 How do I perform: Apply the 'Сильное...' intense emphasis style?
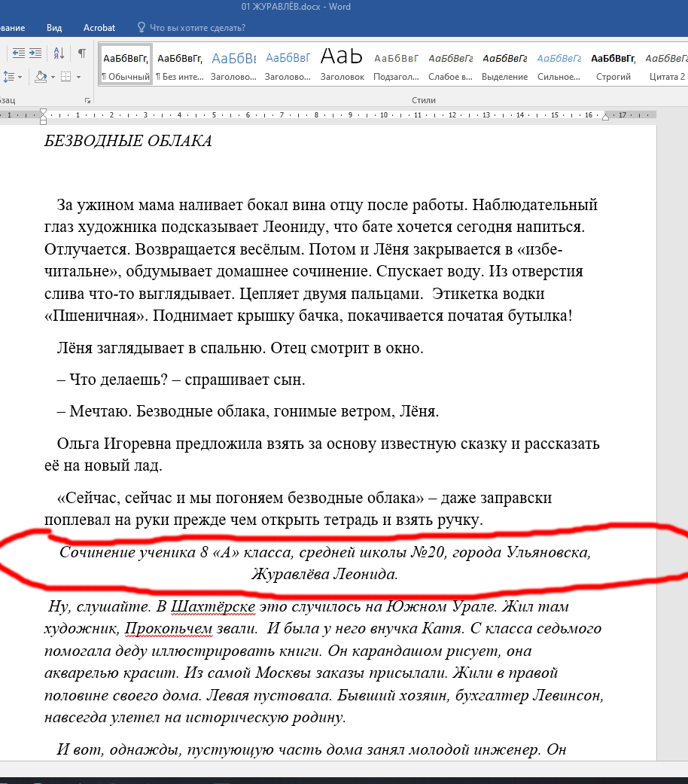point(559,65)
